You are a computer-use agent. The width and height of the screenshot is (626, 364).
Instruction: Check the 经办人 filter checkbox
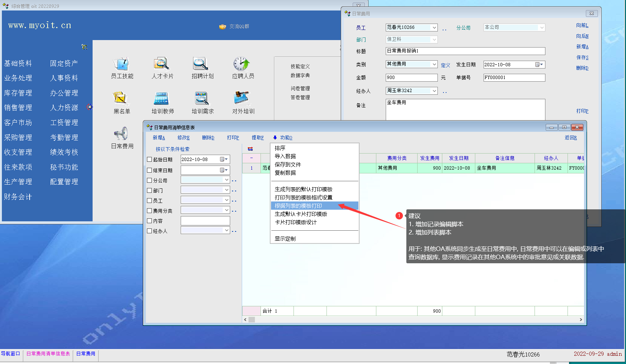[x=150, y=231]
